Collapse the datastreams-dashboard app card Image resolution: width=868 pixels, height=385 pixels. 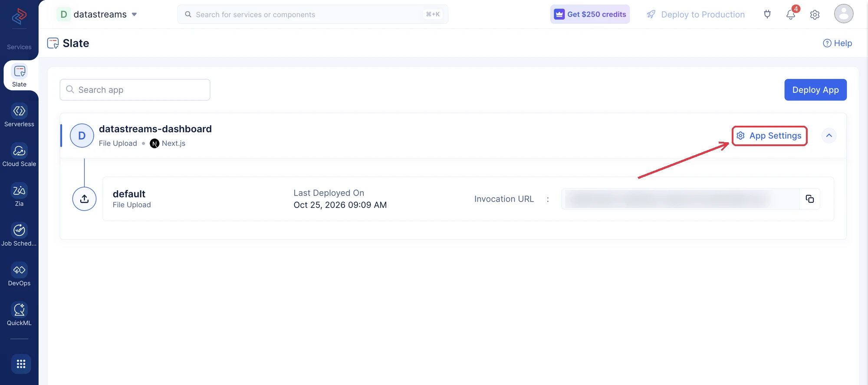pos(829,136)
